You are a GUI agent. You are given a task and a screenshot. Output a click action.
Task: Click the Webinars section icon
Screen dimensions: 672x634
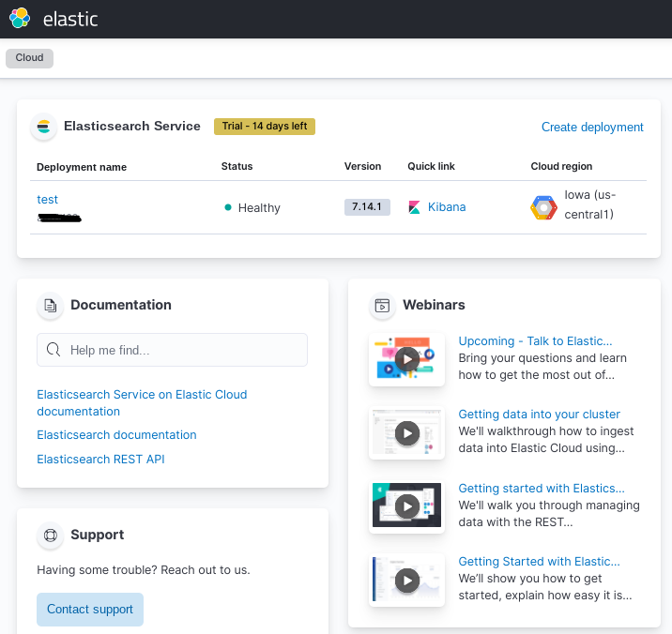coord(382,306)
